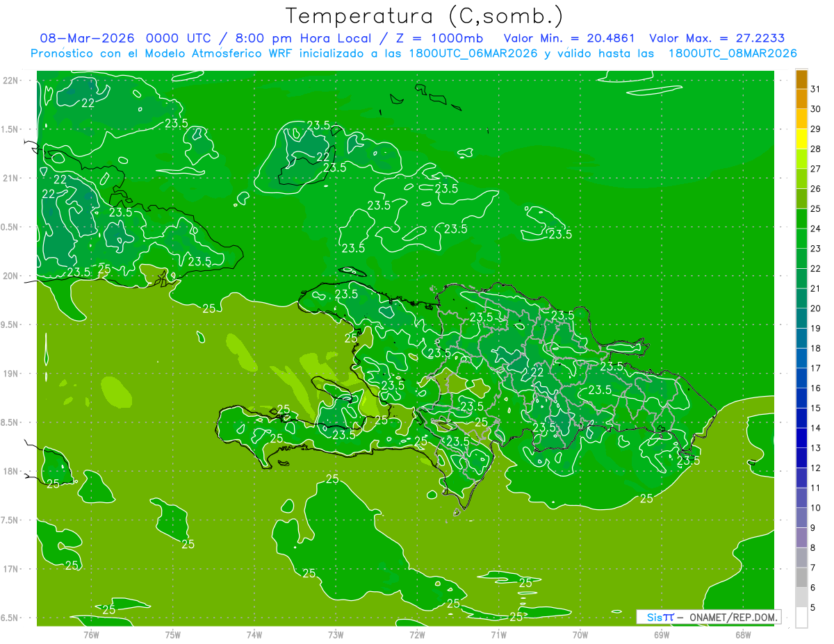Click the yellow legend swatch between 28 and 29
This screenshot has width=834, height=644.
(801, 139)
